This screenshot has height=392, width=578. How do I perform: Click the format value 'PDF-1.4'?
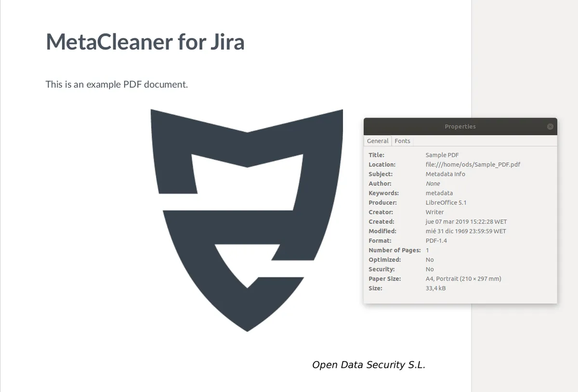pos(436,241)
